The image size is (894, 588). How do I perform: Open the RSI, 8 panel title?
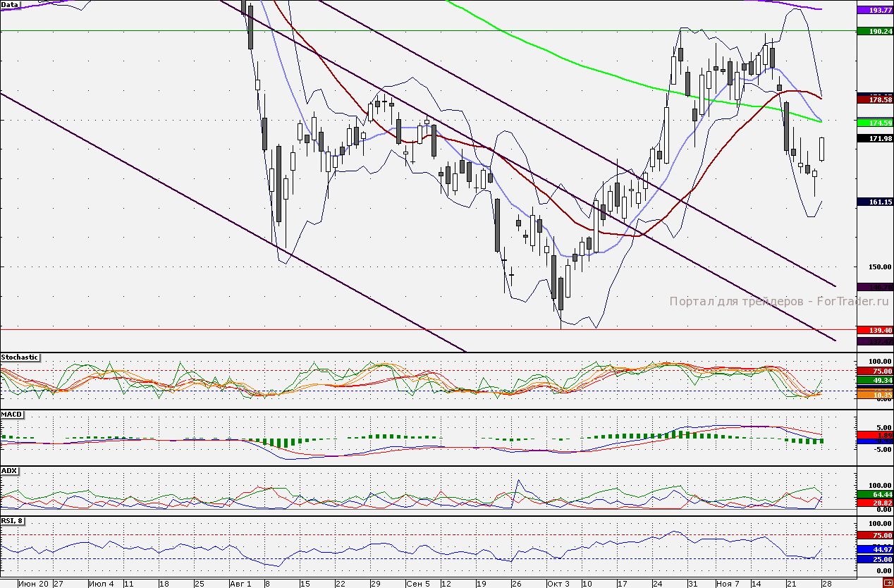[x=13, y=522]
